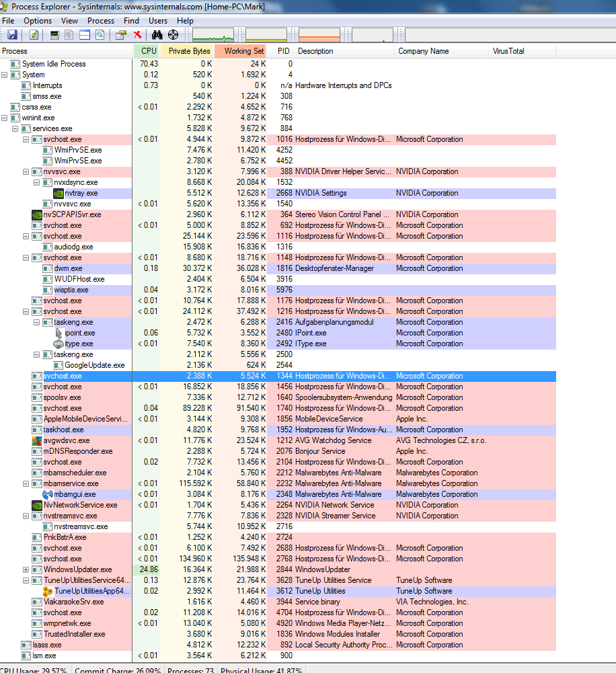Sort by CPU column header
The width and height of the screenshot is (616, 673).
click(x=147, y=51)
